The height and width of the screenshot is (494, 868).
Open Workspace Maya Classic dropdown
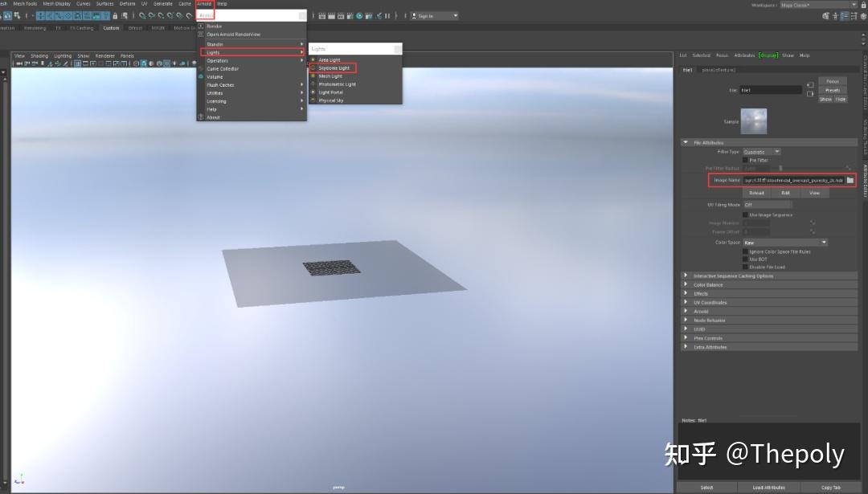click(818, 5)
